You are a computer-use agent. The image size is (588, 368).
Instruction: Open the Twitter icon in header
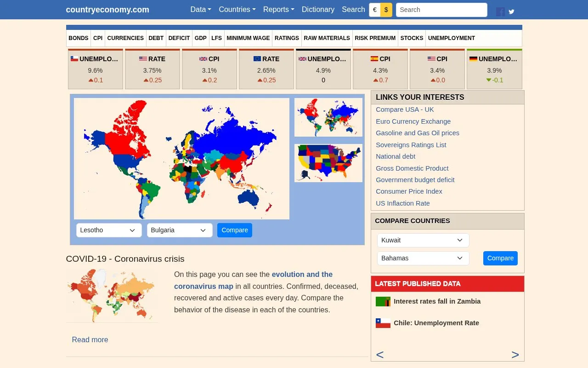[x=511, y=12]
